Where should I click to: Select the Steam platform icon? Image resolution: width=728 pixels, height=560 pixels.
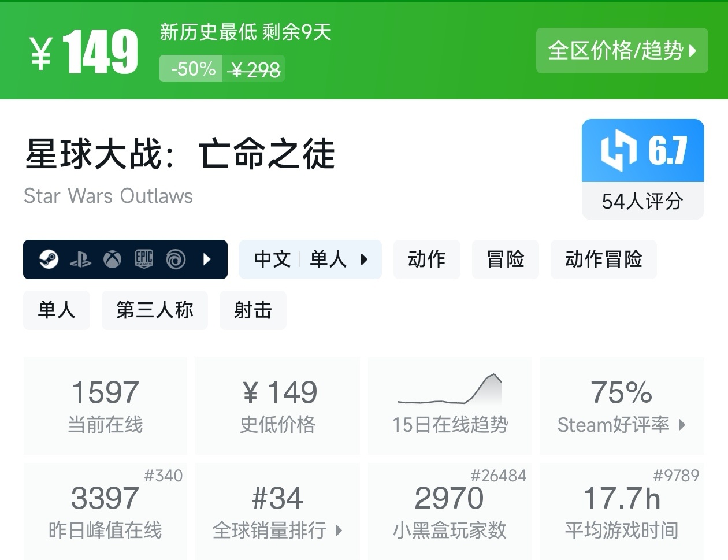tap(49, 259)
